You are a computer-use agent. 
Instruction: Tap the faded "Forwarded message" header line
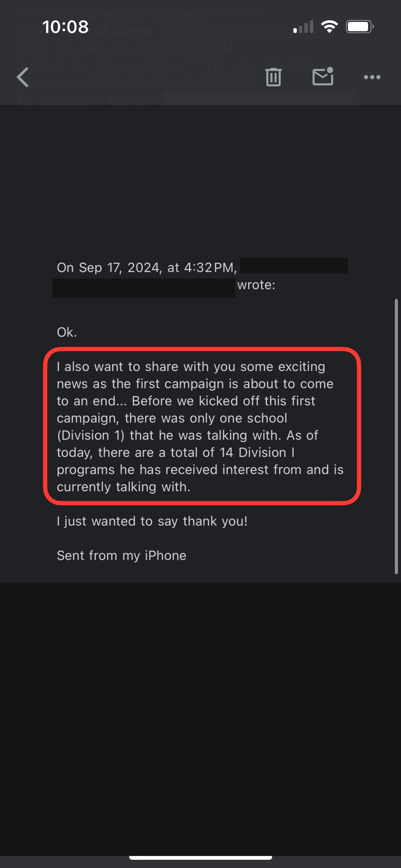pyautogui.click(x=144, y=14)
